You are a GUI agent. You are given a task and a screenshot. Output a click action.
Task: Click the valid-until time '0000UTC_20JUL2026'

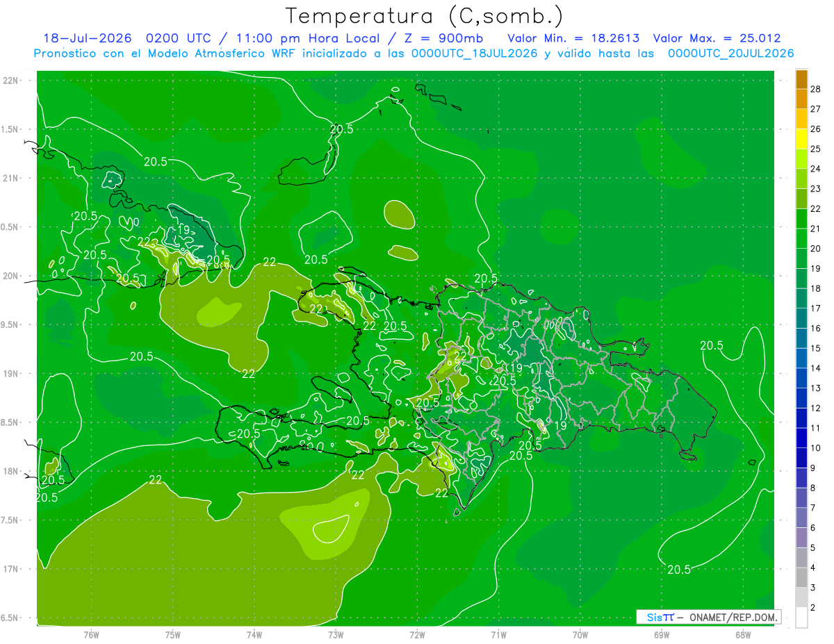pyautogui.click(x=730, y=53)
